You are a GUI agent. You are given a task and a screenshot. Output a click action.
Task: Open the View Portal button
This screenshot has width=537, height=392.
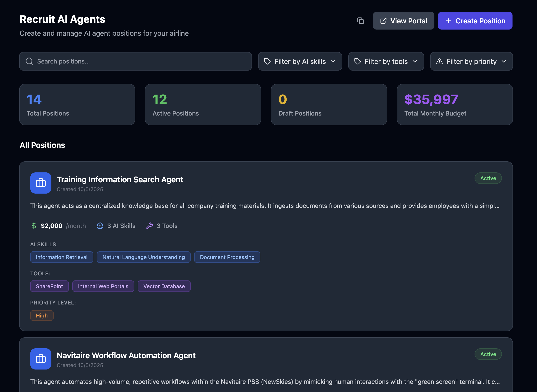[403, 21]
